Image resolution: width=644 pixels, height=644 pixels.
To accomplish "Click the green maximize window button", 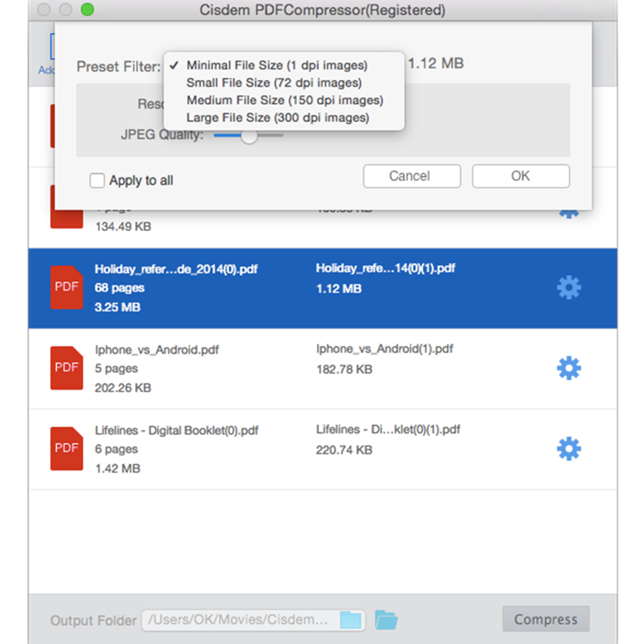I will click(x=87, y=10).
